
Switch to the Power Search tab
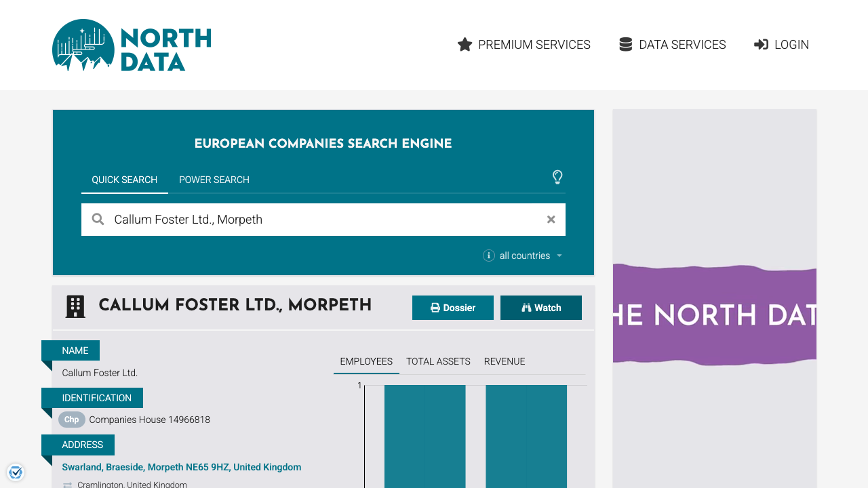click(x=214, y=180)
